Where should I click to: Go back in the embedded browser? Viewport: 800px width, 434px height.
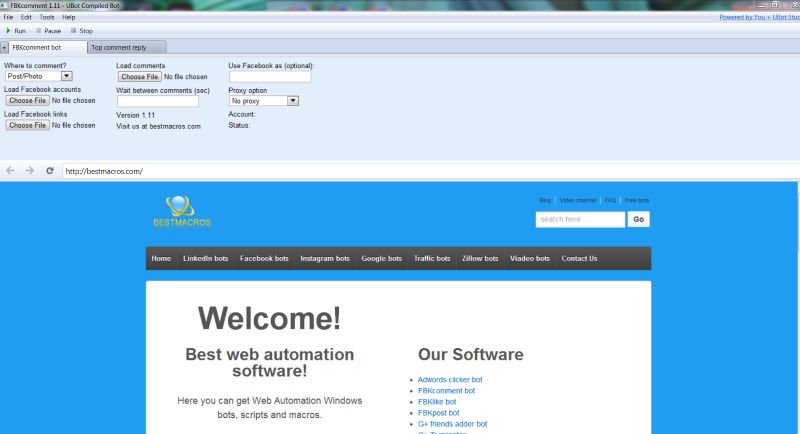click(x=10, y=171)
